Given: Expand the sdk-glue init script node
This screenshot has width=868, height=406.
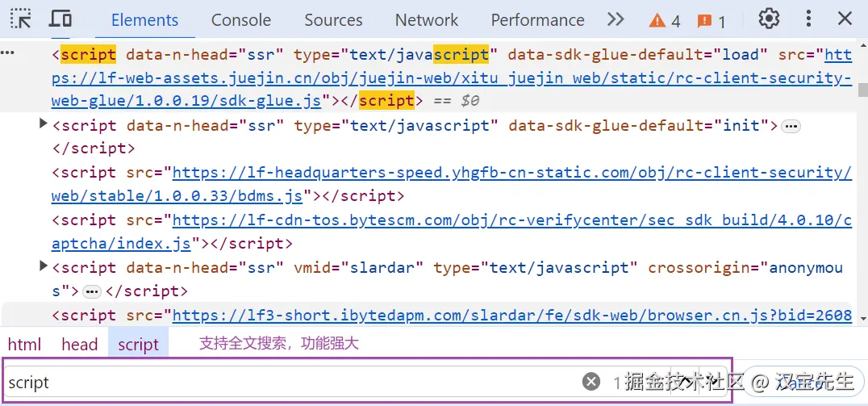Looking at the screenshot, I should click(x=44, y=124).
